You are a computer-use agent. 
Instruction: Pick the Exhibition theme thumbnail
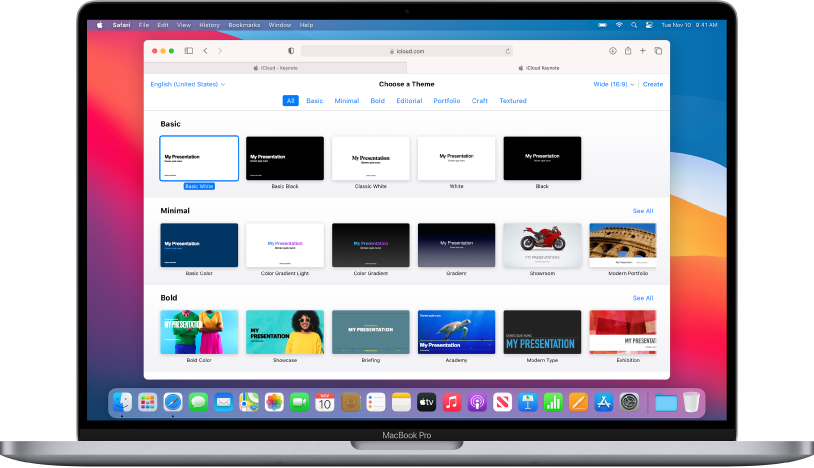(623, 332)
